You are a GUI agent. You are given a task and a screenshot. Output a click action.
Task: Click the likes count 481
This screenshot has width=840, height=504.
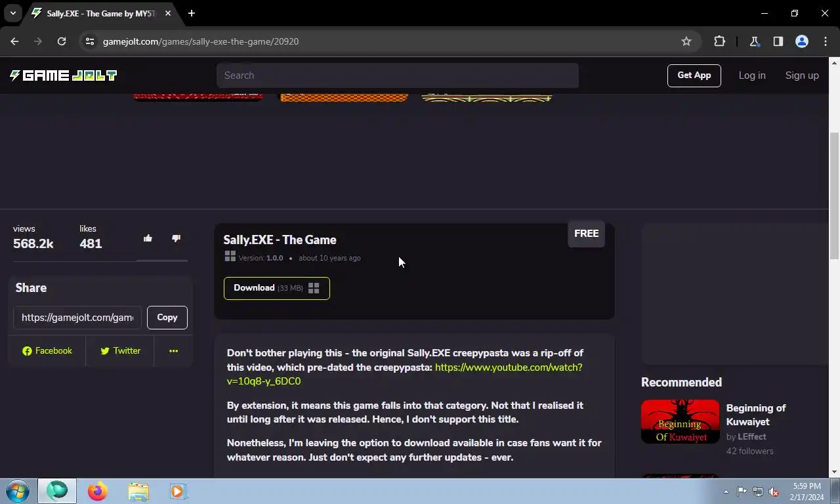(91, 244)
